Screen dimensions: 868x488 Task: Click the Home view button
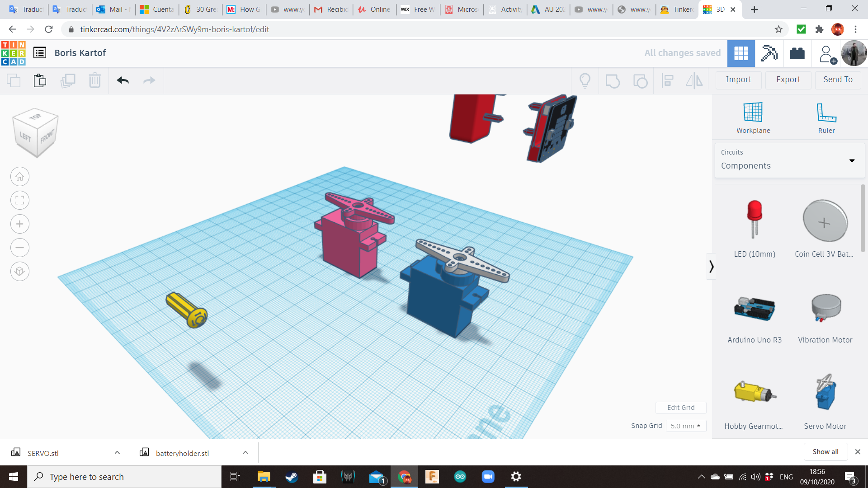pos(20,177)
